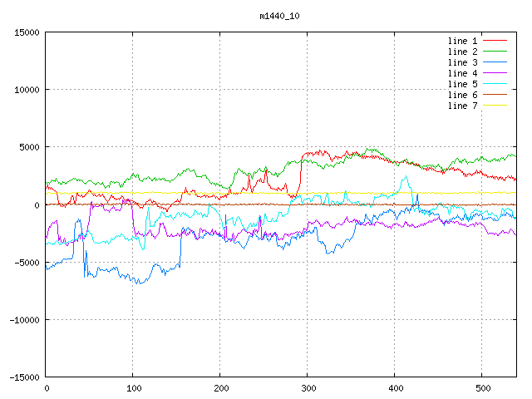Image resolution: width=532 pixels, height=399 pixels.
Task: Select the 'line 6' legend label
Action: tap(463, 95)
